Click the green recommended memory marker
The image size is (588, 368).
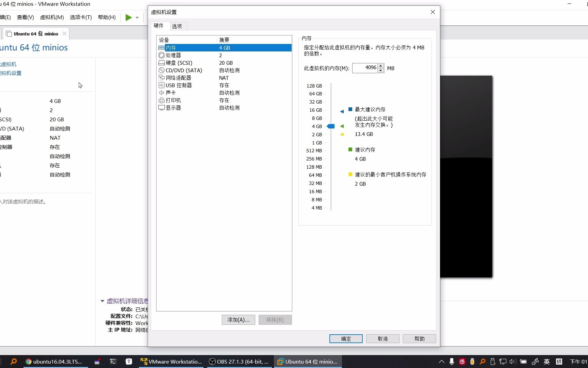pyautogui.click(x=342, y=126)
